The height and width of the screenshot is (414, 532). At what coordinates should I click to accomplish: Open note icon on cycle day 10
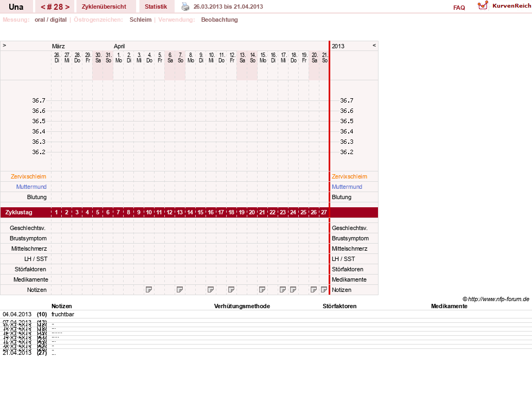point(149,289)
